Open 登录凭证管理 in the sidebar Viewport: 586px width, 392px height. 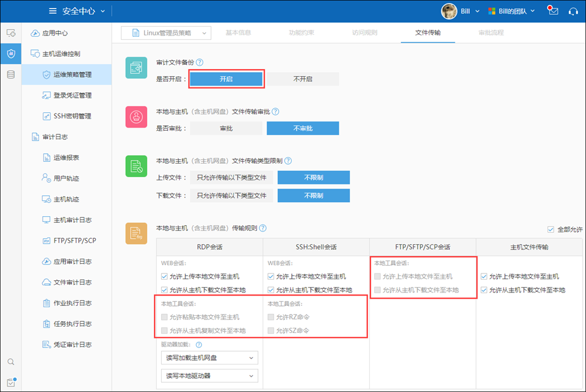[72, 95]
